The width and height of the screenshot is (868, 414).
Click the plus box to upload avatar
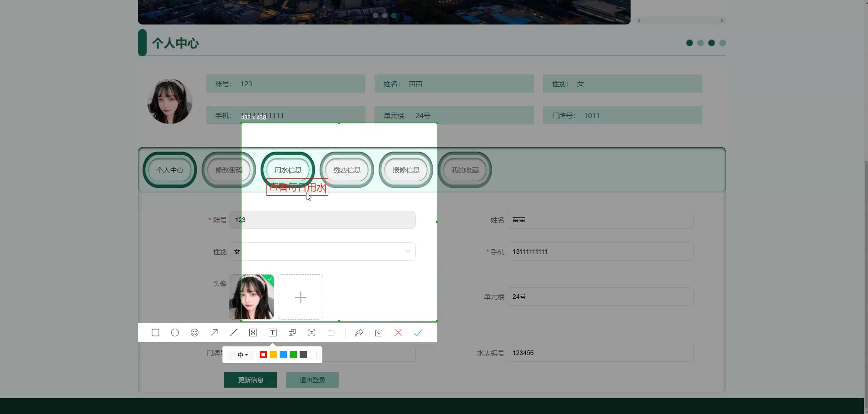click(301, 297)
